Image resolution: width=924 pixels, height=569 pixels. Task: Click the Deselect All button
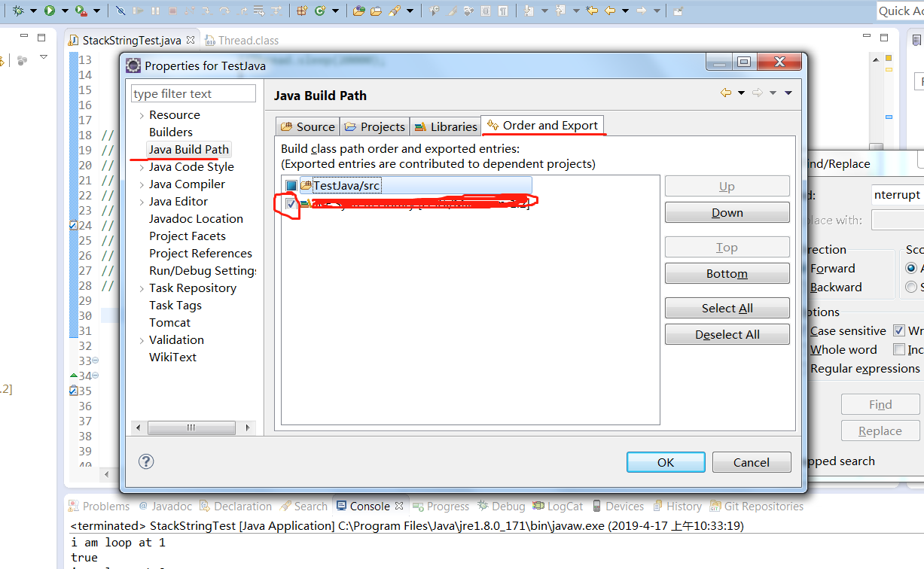[727, 335]
